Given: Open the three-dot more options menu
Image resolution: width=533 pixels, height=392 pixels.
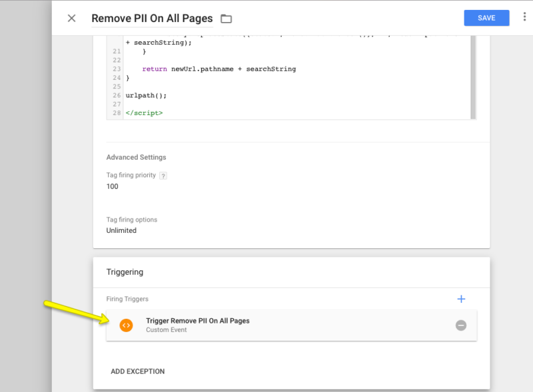Looking at the screenshot, I should coord(524,17).
